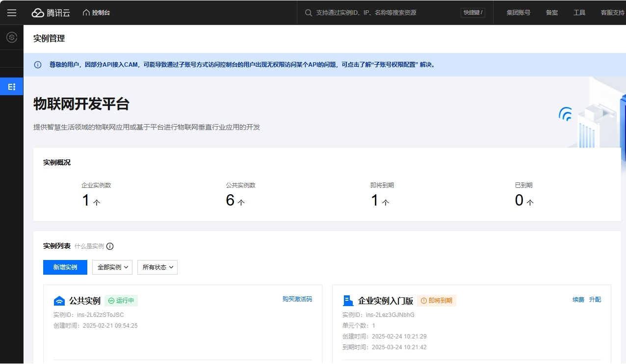Click the 快捷键 / shortcut badge
Image resolution: width=626 pixels, height=364 pixels.
(x=473, y=13)
